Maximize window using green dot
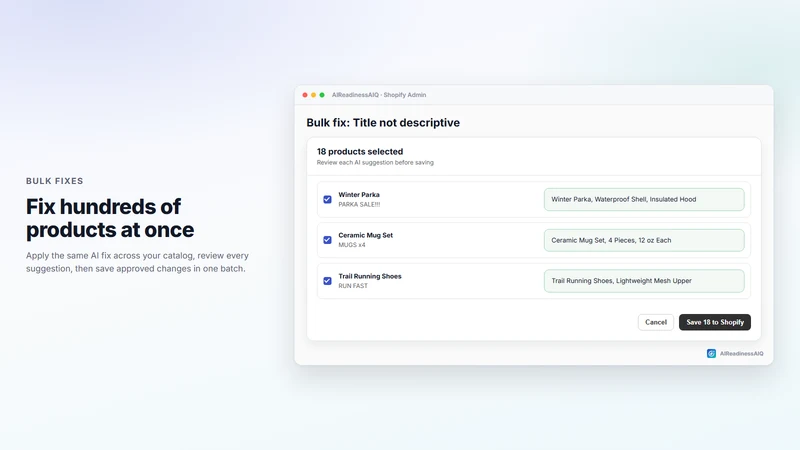This screenshot has width=800, height=450. [322, 95]
